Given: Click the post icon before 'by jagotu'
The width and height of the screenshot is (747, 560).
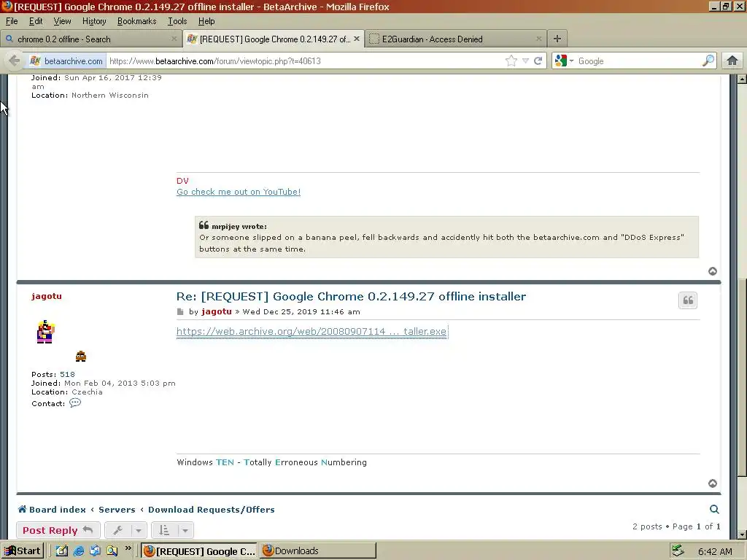Looking at the screenshot, I should [x=180, y=312].
